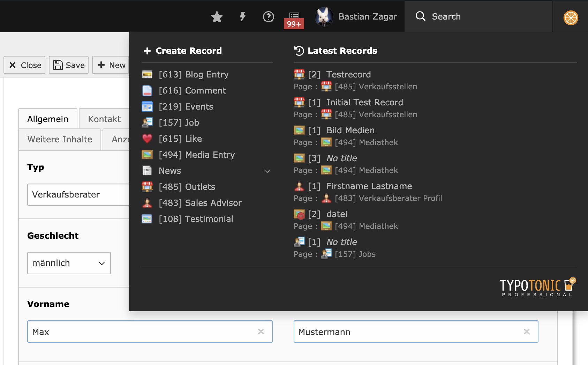Click the Sales Advisor person icon
This screenshot has width=588, height=365.
pos(147,203)
